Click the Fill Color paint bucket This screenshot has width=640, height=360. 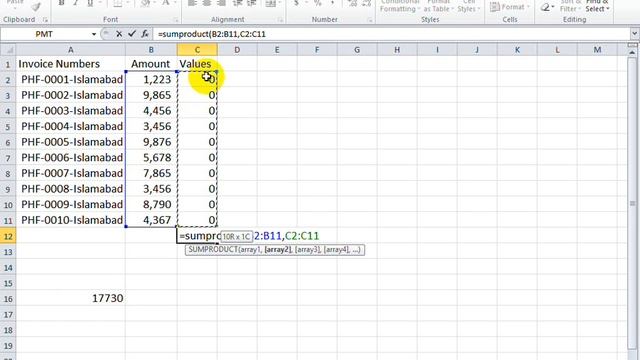(x=144, y=3)
